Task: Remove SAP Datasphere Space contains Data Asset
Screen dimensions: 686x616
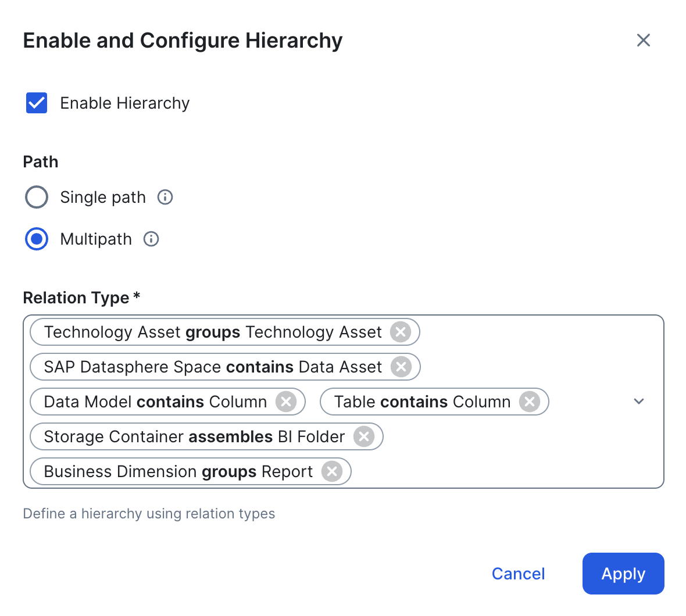Action: (401, 367)
